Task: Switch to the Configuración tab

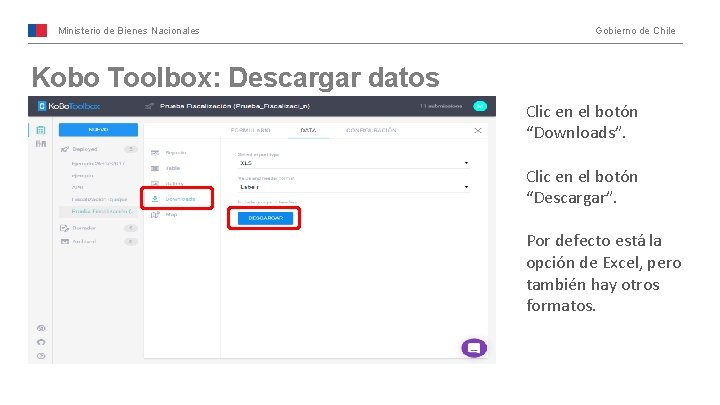Action: click(x=371, y=130)
